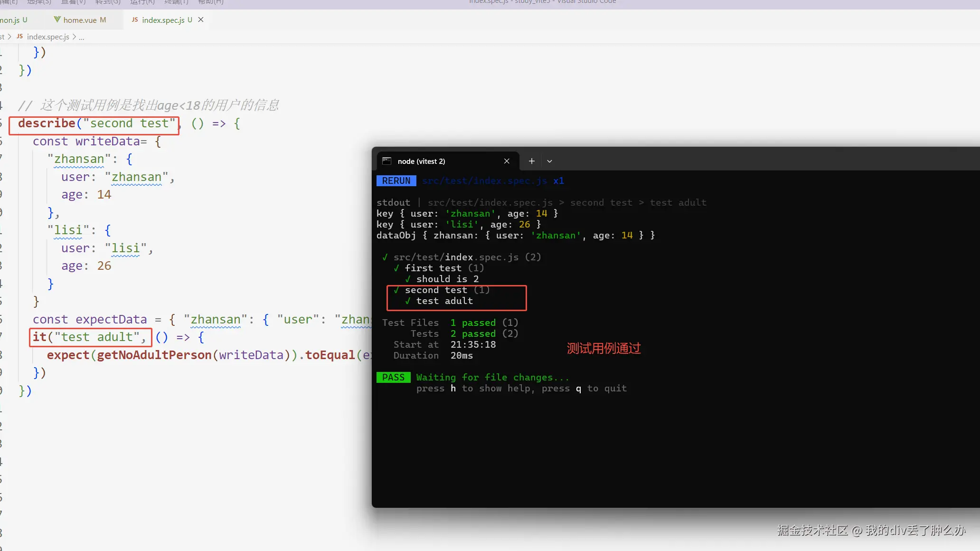The image size is (980, 551).
Task: Click the it("test adult") code line
Action: pos(90,337)
